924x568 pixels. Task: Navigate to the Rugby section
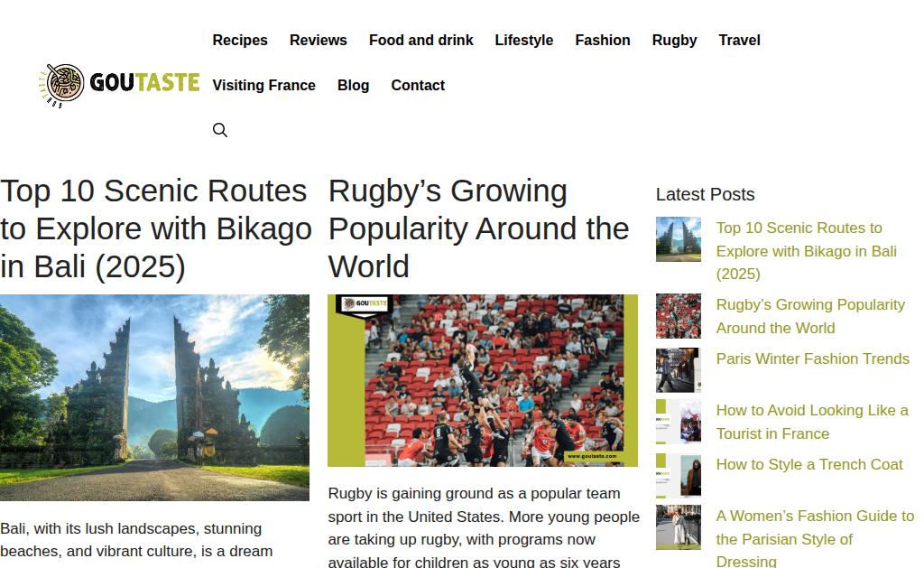click(674, 40)
